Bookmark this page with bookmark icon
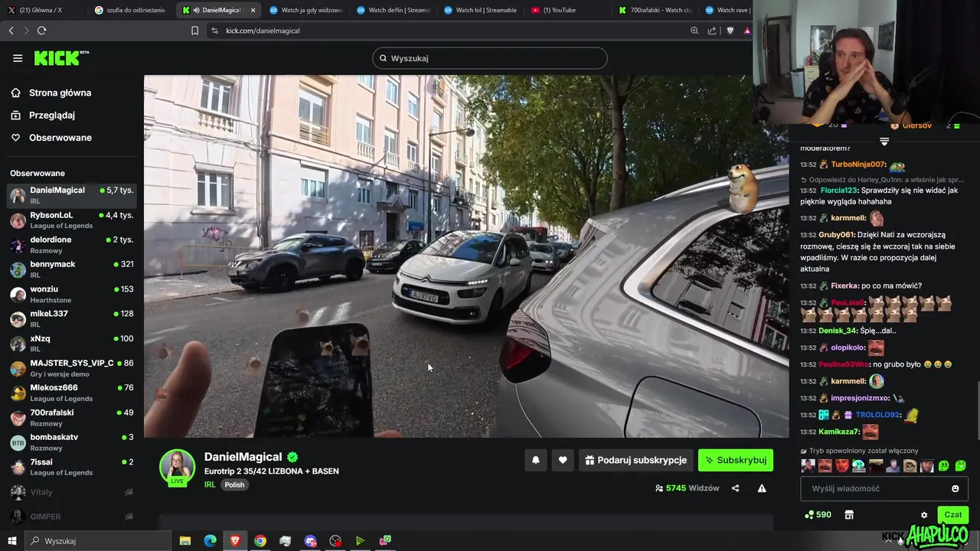 click(x=194, y=31)
